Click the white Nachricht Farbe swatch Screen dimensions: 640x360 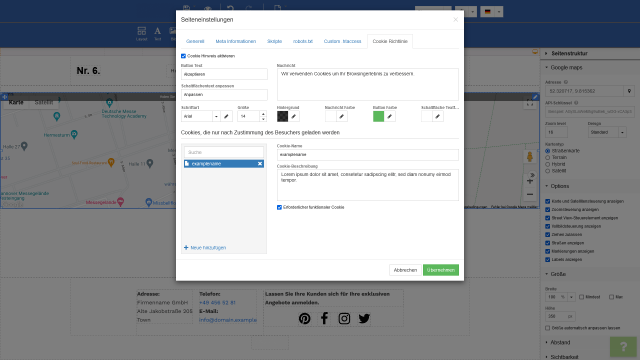pyautogui.click(x=331, y=116)
